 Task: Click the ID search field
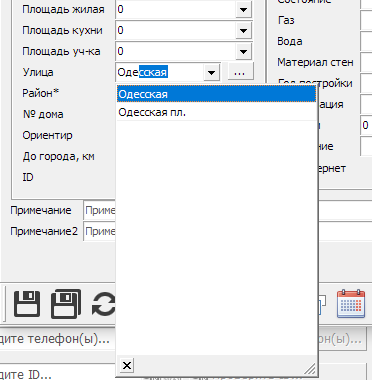(57, 373)
